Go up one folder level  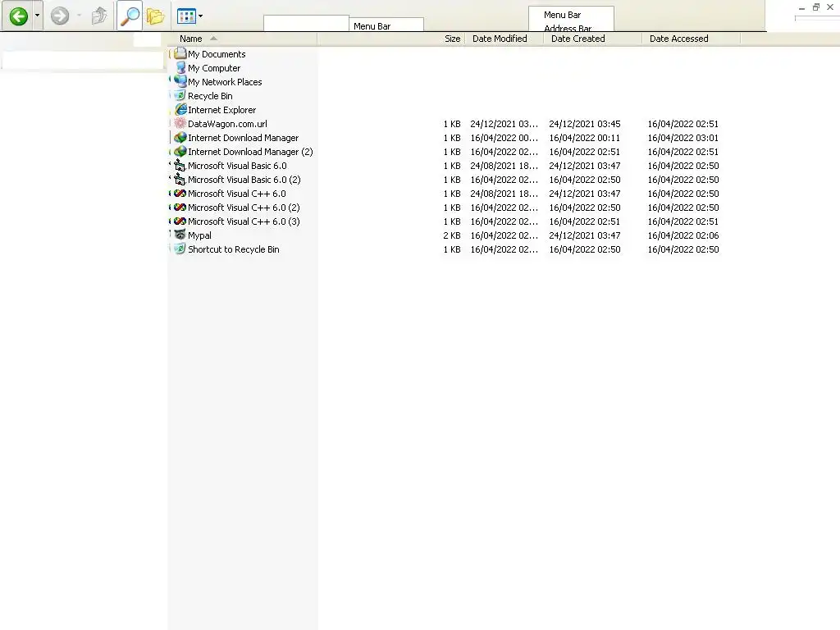point(99,16)
